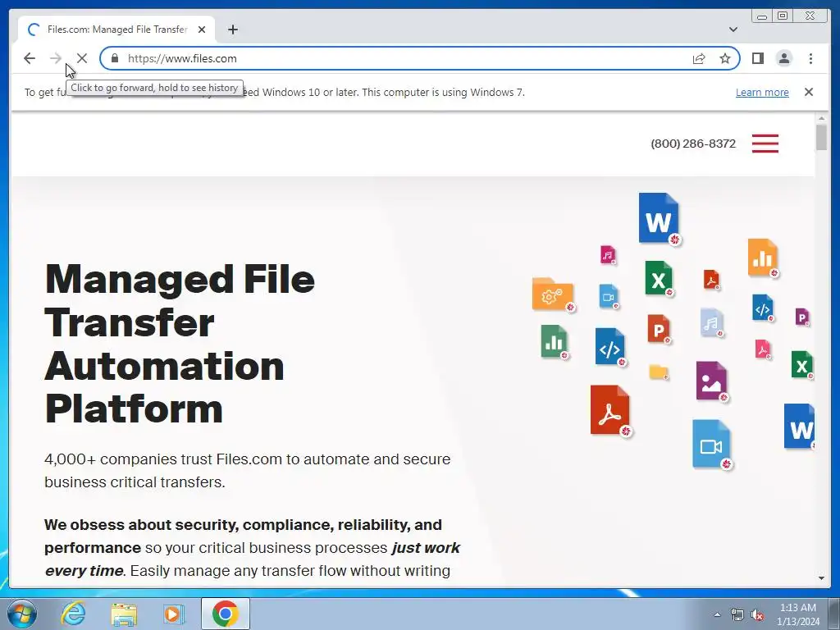Open Learn more link in infobar

(762, 92)
